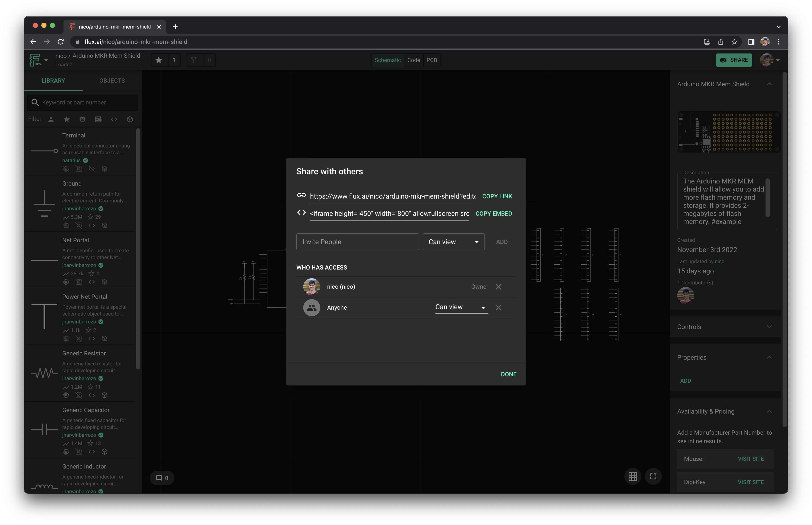Change Anyone's Can view permission dropdown
The height and width of the screenshot is (525, 812).
tap(461, 307)
